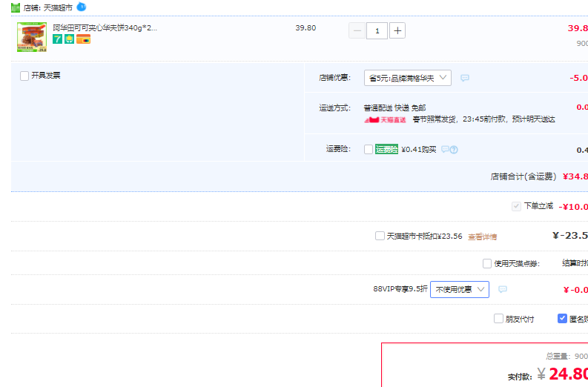Click the orange card payment badge icon

83,39
